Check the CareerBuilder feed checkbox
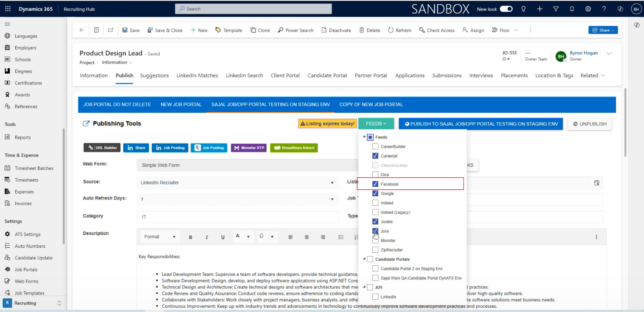644x312 pixels. [x=375, y=146]
